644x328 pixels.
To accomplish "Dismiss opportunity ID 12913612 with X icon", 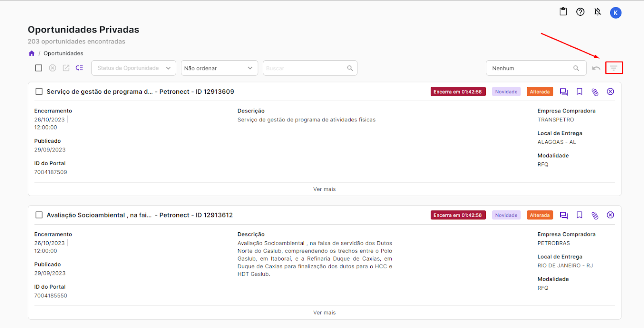I will pyautogui.click(x=610, y=215).
